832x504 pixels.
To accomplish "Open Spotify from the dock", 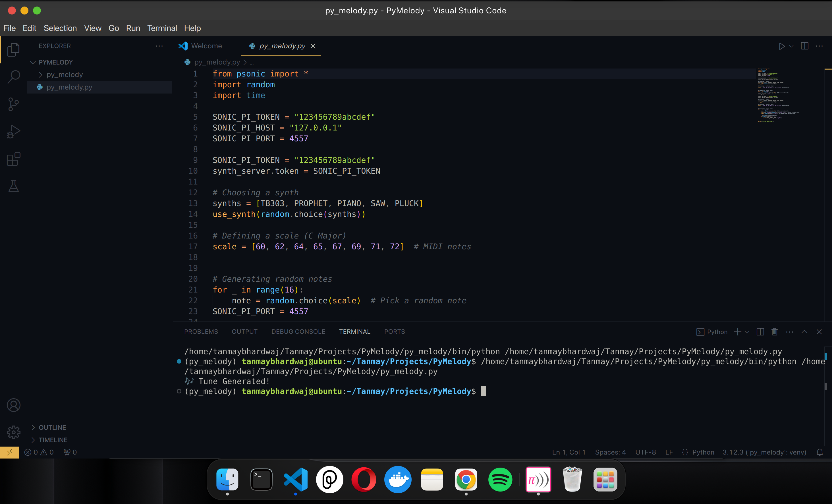I will [x=500, y=480].
